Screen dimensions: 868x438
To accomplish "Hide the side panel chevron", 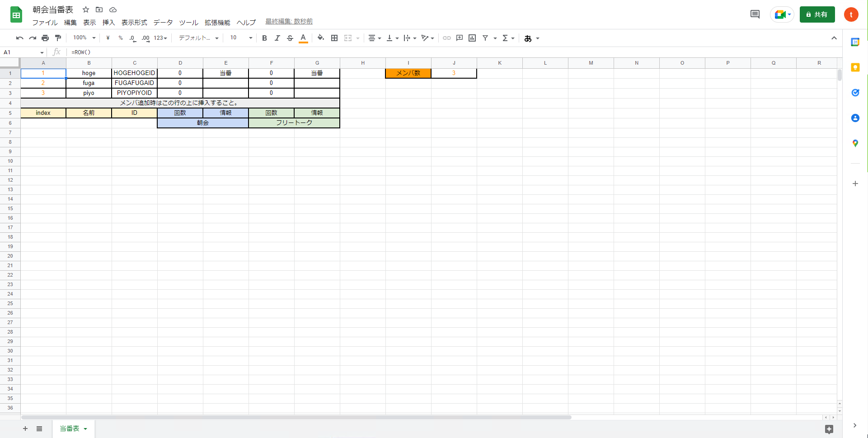I will pyautogui.click(x=855, y=425).
